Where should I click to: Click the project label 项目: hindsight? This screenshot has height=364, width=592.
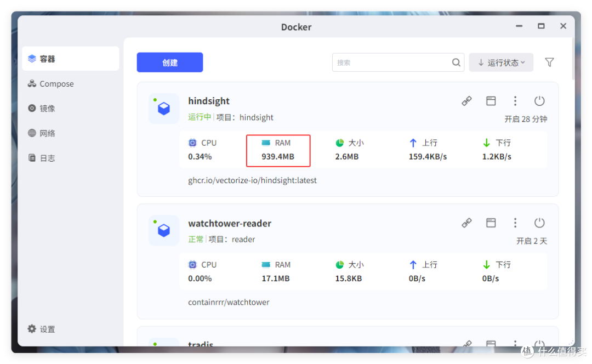click(244, 117)
